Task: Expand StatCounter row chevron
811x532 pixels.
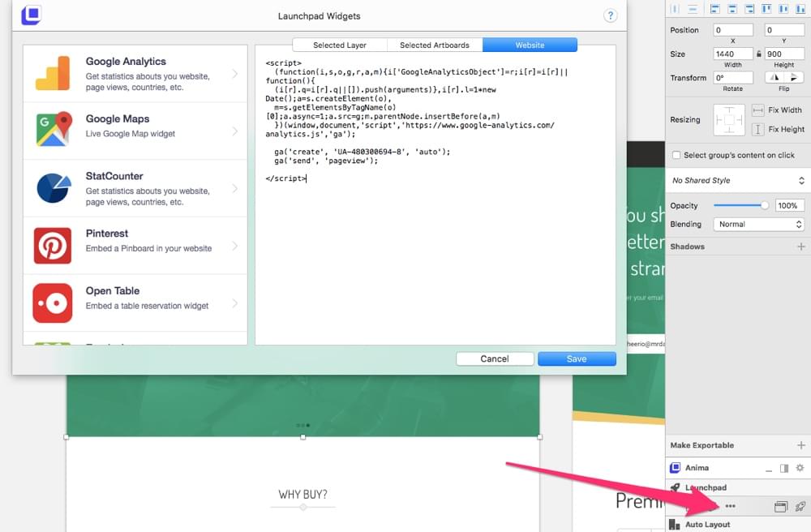Action: 235,189
